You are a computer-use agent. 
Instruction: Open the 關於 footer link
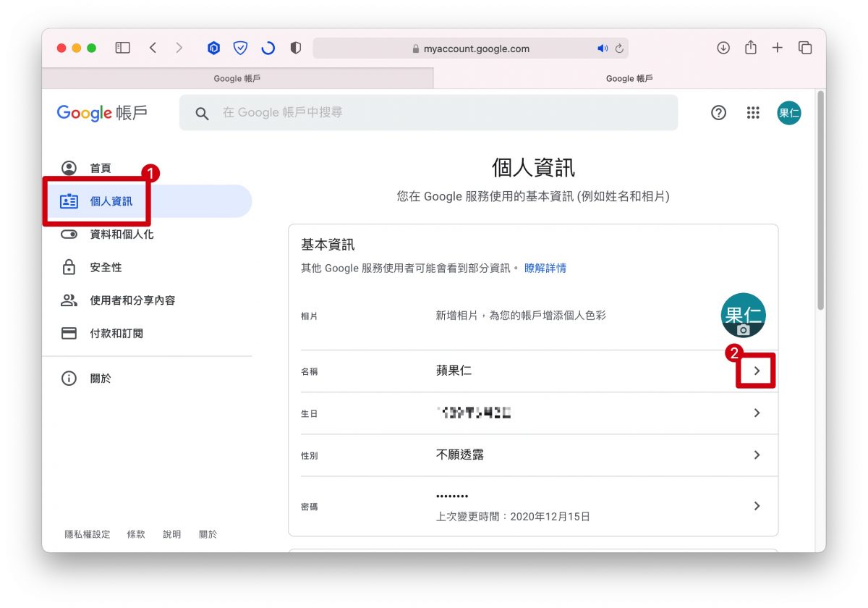[x=208, y=534]
